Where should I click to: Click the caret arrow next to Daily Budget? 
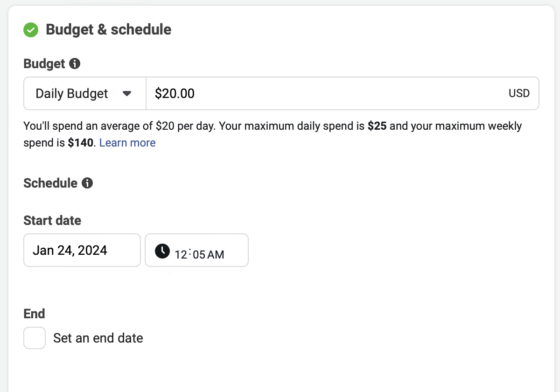127,94
